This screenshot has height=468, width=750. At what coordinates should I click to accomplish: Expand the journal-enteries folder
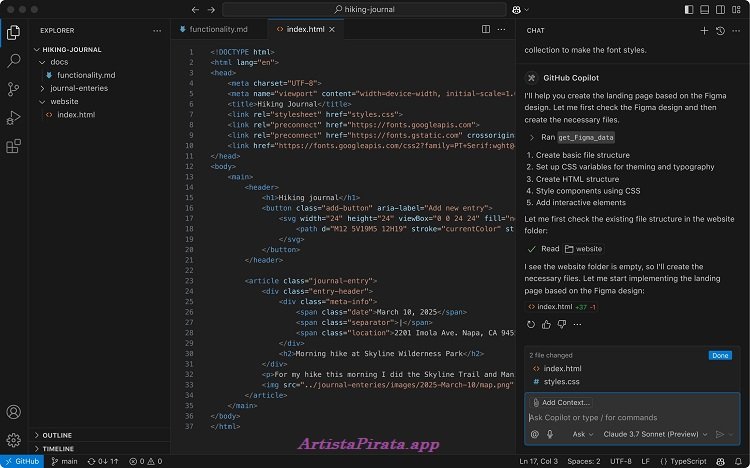coord(78,88)
